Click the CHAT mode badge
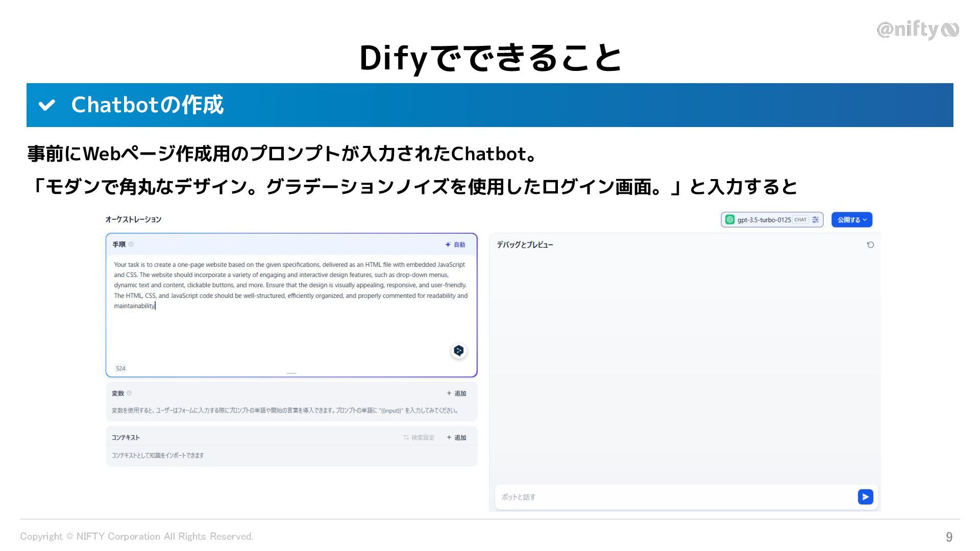This screenshot has height=551, width=980. click(x=800, y=220)
